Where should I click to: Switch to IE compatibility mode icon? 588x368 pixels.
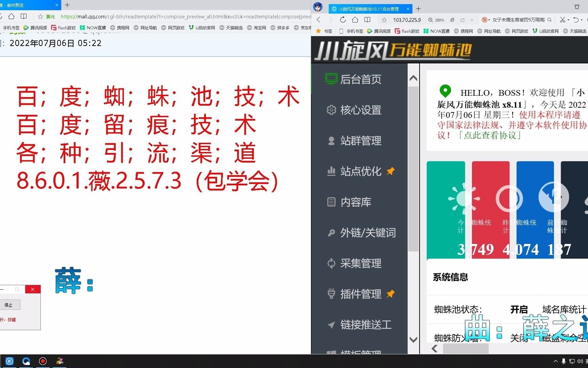(x=452, y=20)
